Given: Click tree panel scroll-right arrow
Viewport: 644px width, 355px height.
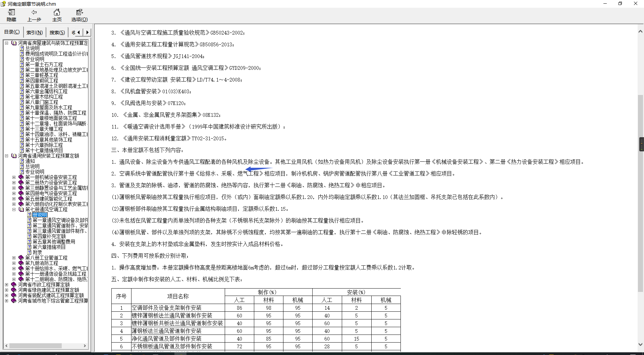Looking at the screenshot, I should tap(85, 346).
